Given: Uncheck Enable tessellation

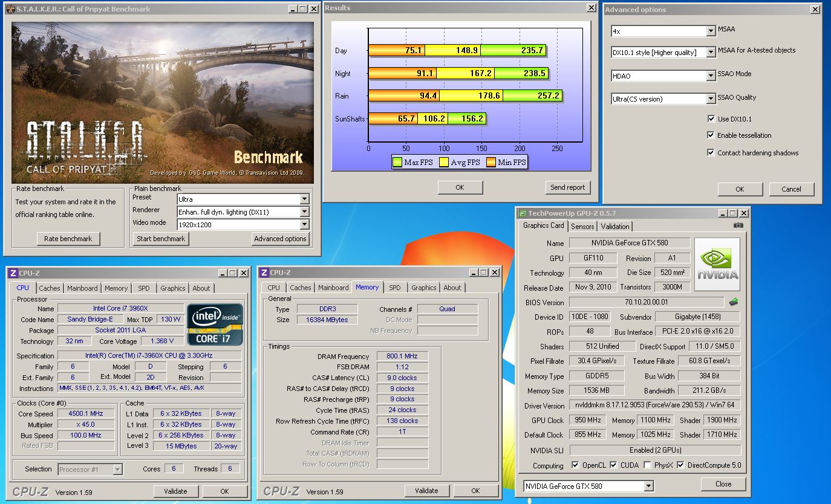Looking at the screenshot, I should tap(711, 135).
